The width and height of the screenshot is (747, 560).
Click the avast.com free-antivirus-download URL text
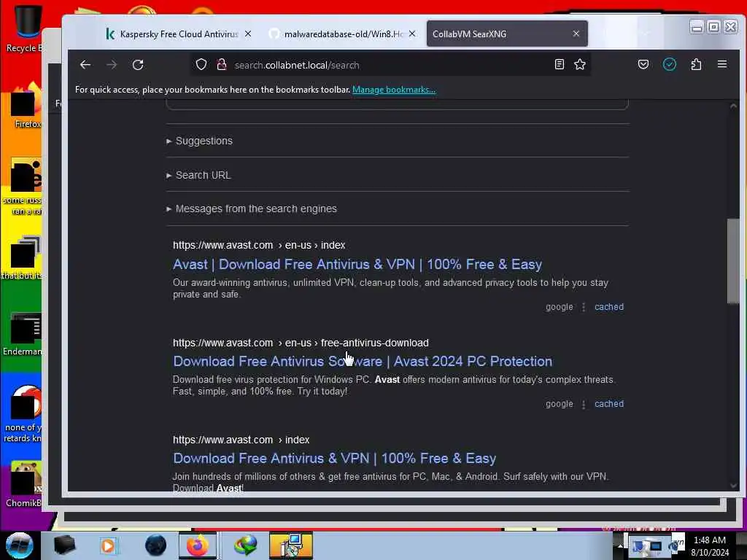tap(301, 343)
